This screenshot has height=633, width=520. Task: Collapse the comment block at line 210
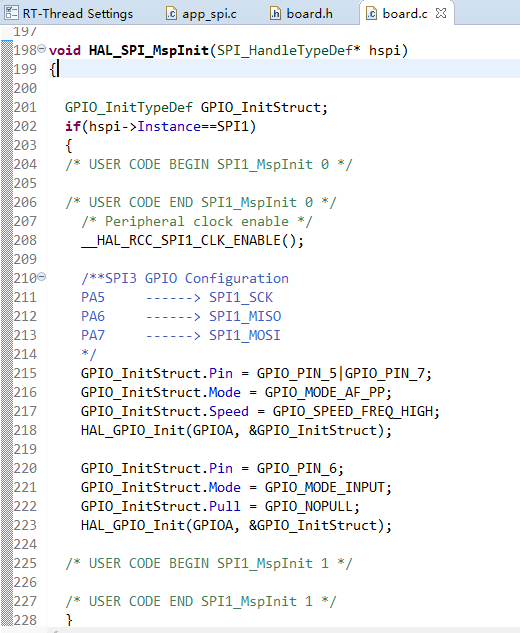click(42, 277)
